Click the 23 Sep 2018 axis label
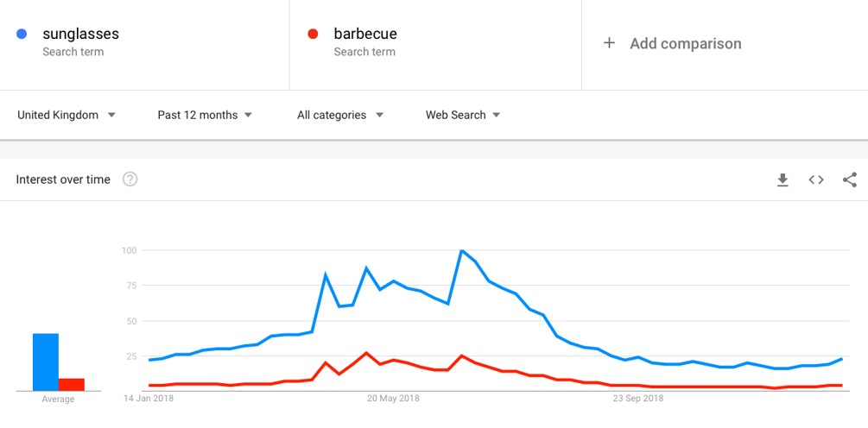 click(x=637, y=398)
